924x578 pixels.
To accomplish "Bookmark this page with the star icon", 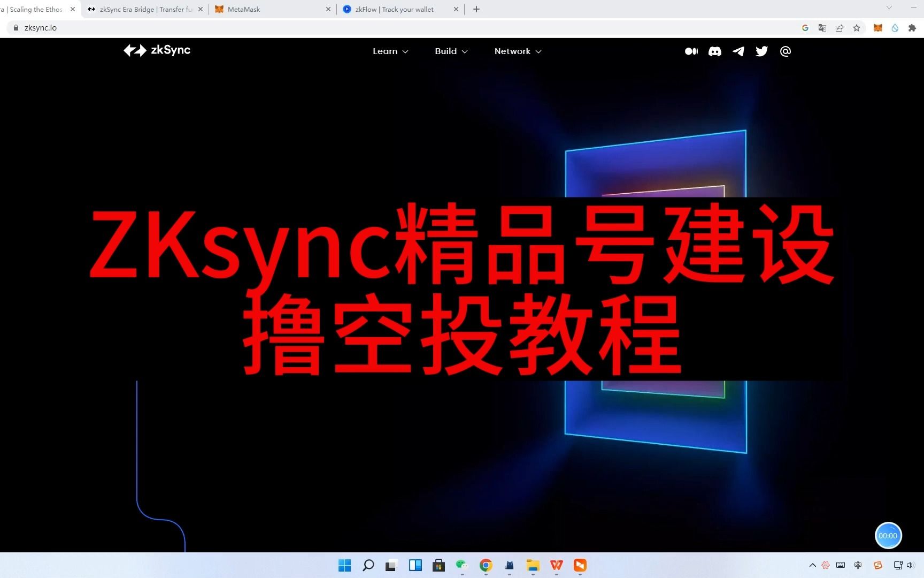I will [857, 28].
